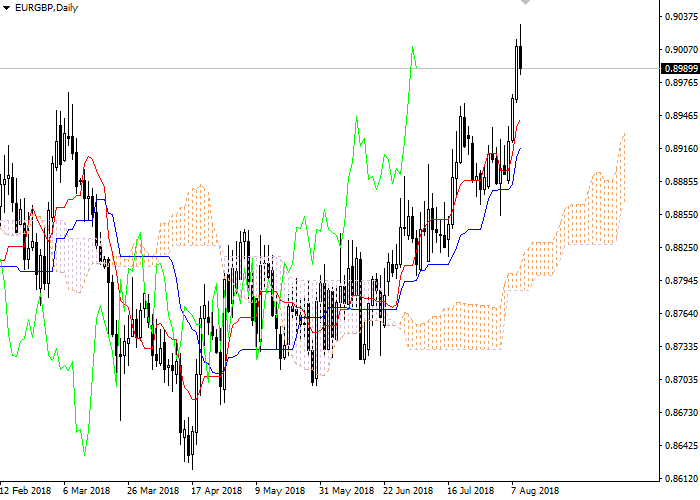Select the 9 May 2018 date label
The image size is (700, 500).
(280, 491)
